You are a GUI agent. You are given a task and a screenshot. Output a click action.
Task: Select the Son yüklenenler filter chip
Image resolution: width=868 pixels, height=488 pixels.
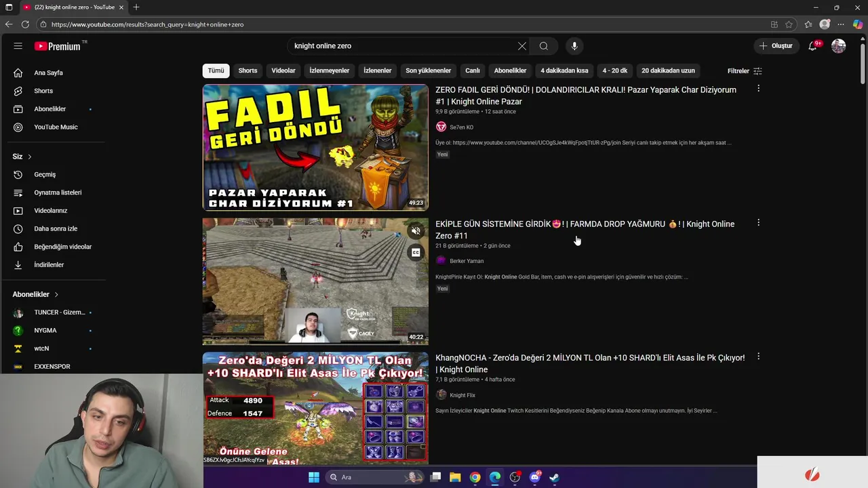(428, 70)
